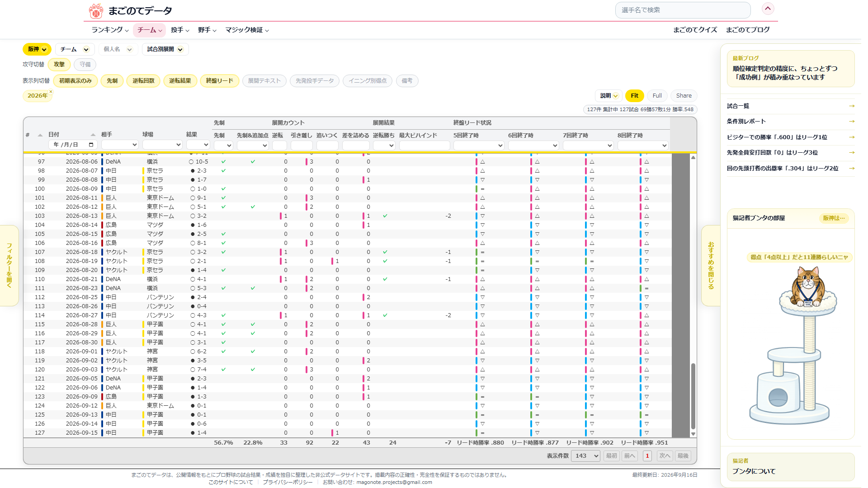The image size is (868, 488).
Task: Open プライバシーポリシー footer link
Action: (x=288, y=482)
